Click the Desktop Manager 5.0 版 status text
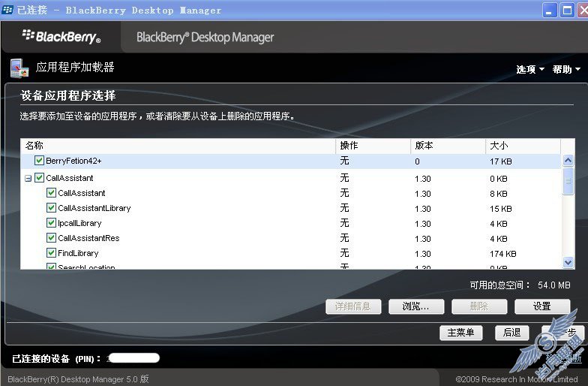 (78, 379)
